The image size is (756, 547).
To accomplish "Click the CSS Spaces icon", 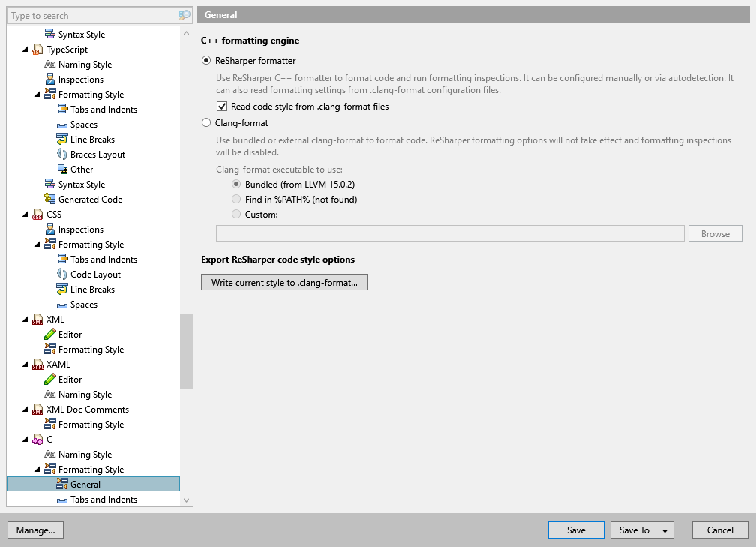I will [x=61, y=305].
